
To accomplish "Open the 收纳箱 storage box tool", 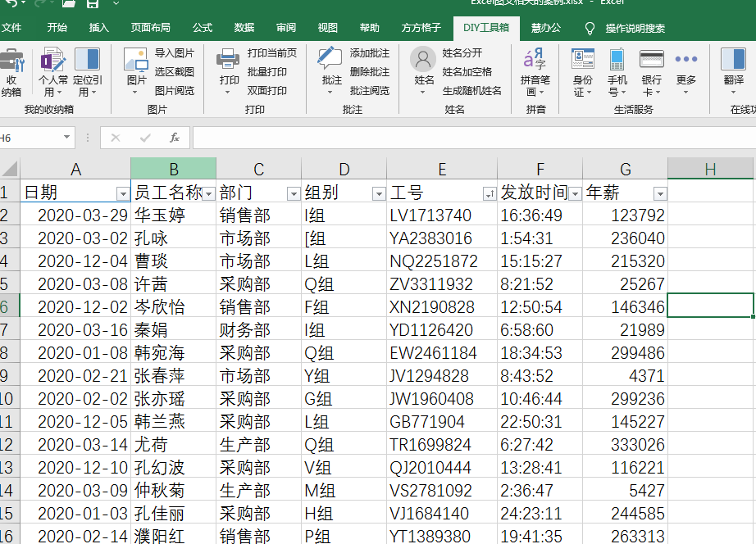I will point(11,72).
